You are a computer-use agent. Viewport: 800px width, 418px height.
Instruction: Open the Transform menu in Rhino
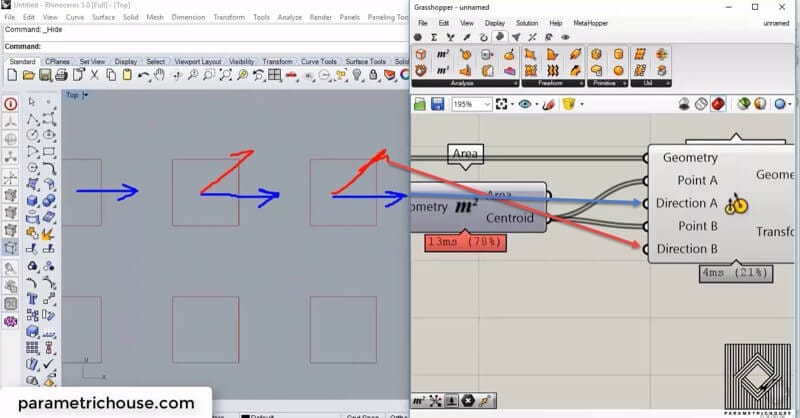pyautogui.click(x=228, y=17)
